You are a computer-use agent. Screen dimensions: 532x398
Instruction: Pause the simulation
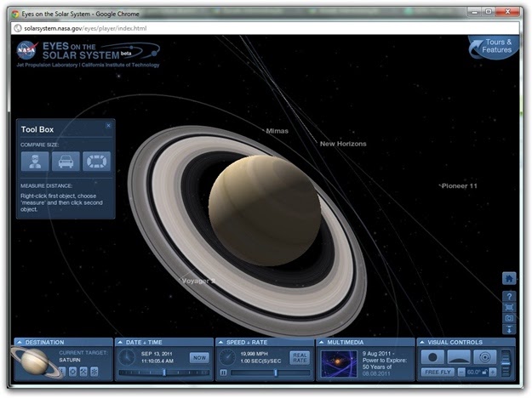pyautogui.click(x=223, y=372)
